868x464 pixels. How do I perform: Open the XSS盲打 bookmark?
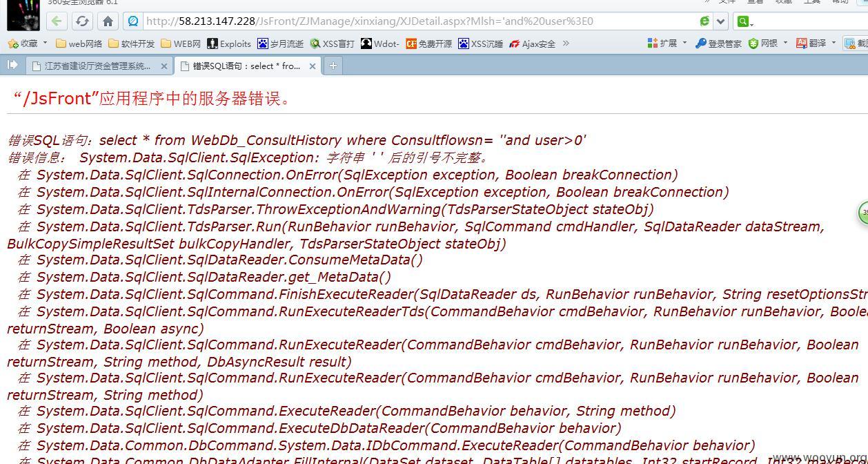[332, 43]
